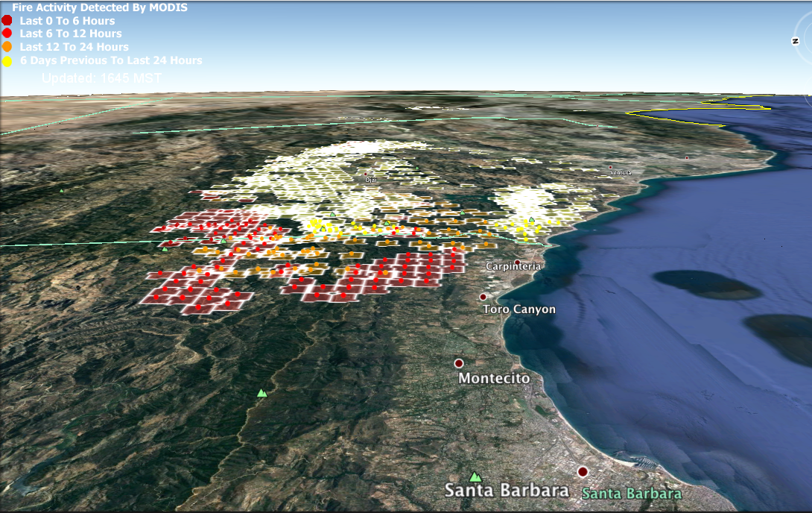The image size is (812, 513).
Task: Click the orange circle for Last 12 To 24 Hours
Action: (x=7, y=47)
